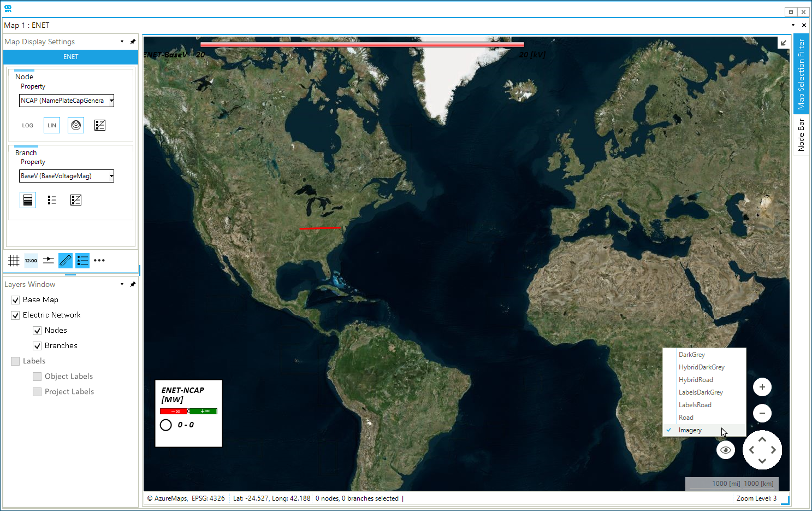This screenshot has width=812, height=511.
Task: Choose LabelsRoad base map style
Action: (x=704, y=405)
